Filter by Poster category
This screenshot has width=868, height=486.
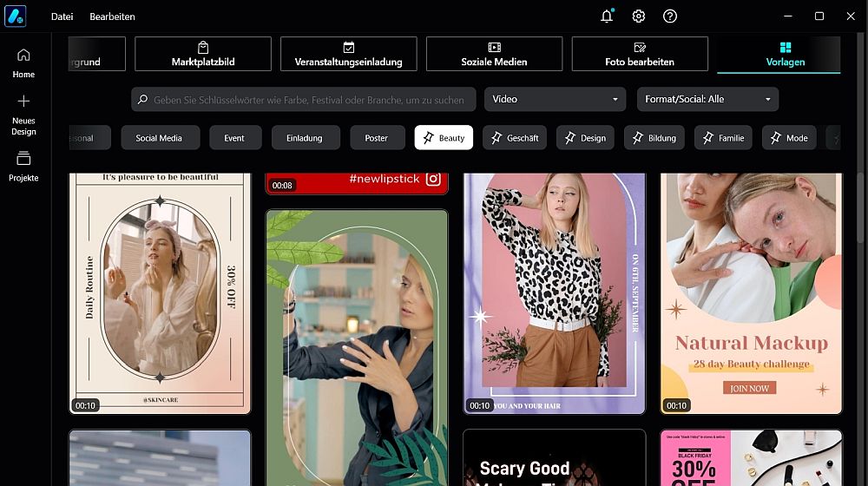[x=378, y=138]
